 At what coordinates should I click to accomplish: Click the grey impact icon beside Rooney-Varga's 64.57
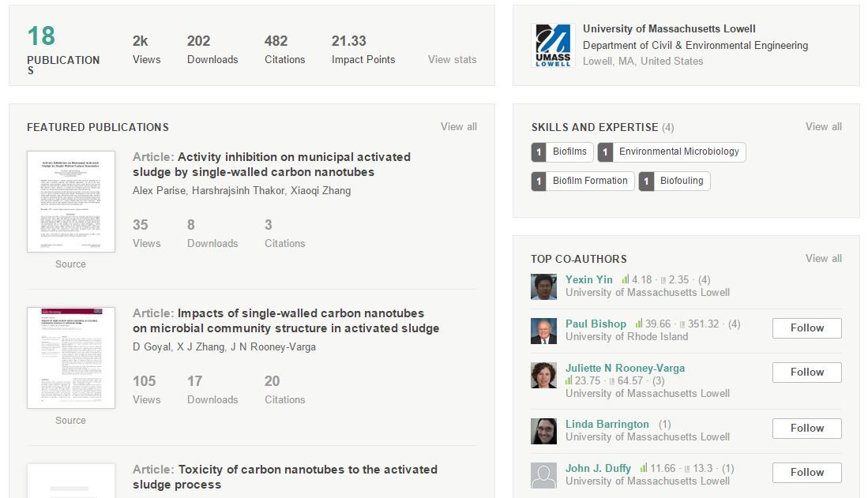tap(611, 381)
